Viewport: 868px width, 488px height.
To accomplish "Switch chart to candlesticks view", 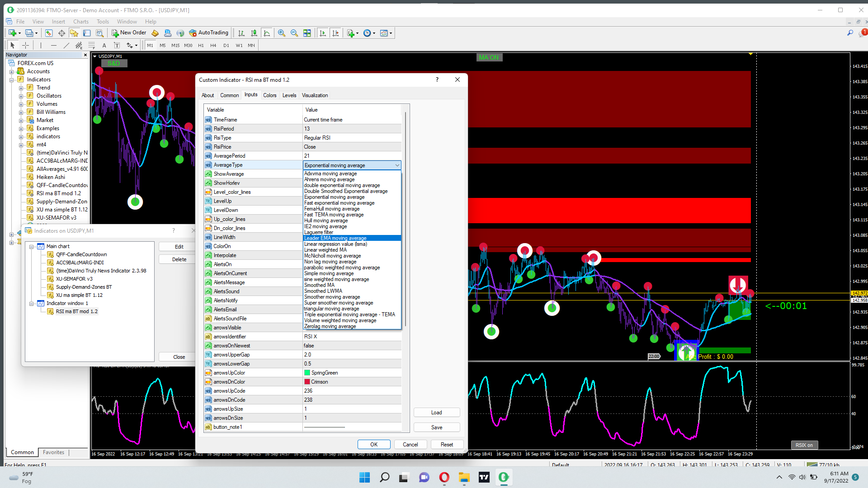I will click(x=254, y=33).
